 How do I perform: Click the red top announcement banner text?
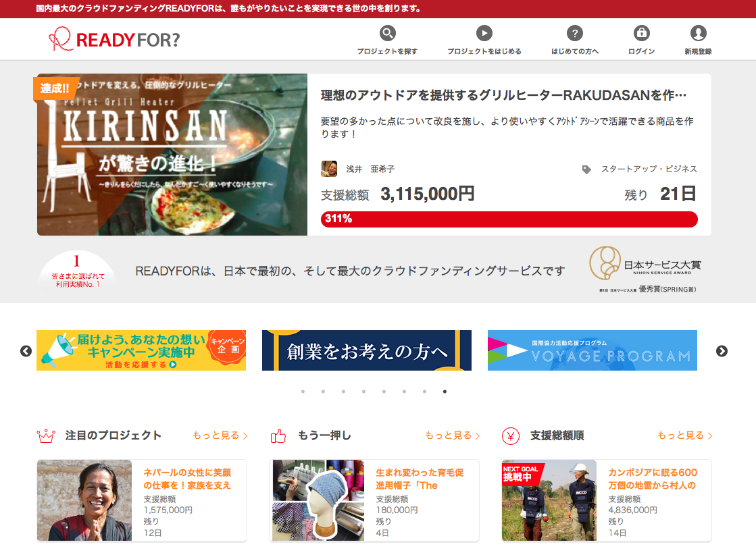pos(228,9)
